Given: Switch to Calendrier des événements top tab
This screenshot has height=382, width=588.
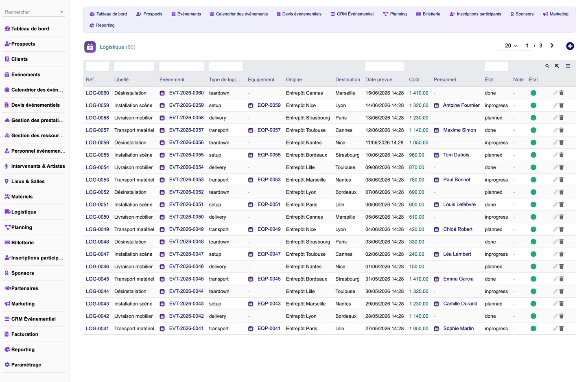Looking at the screenshot, I should tap(239, 14).
